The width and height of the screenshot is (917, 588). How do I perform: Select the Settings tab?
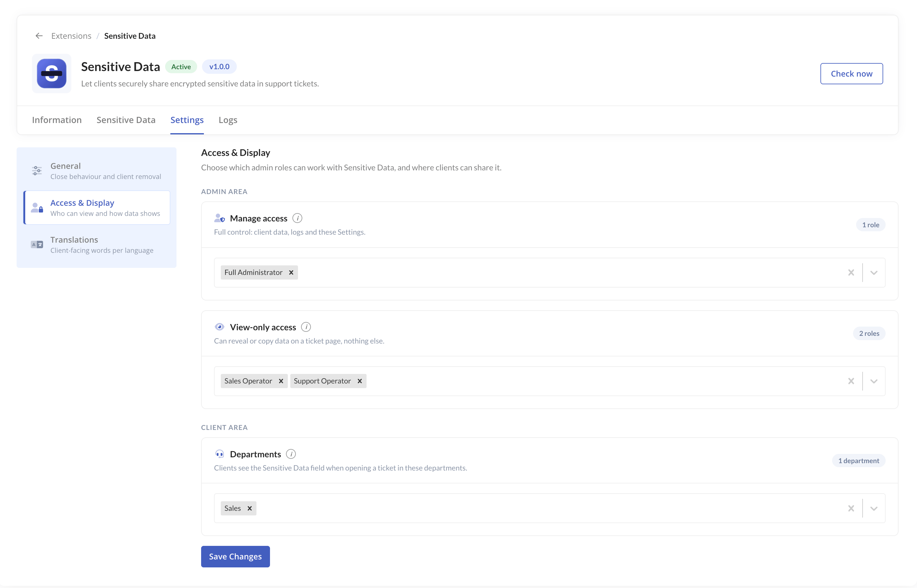187,120
